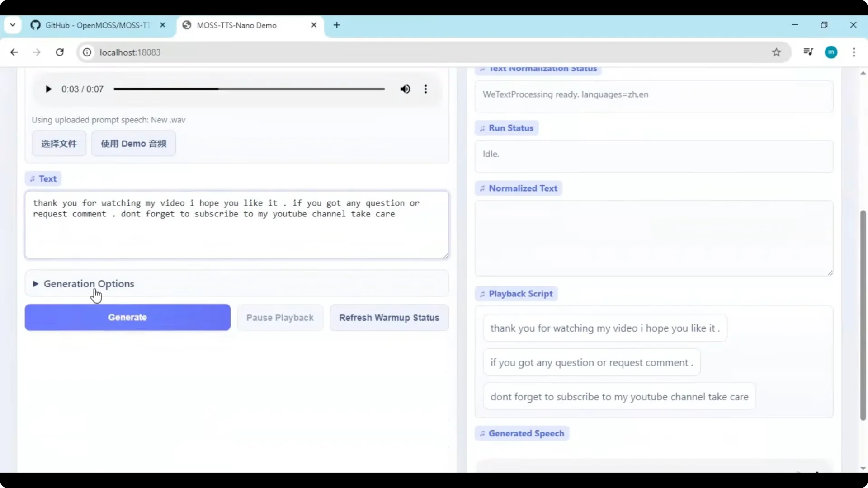This screenshot has width=868, height=488.
Task: Seek along the audio progress bar
Action: 249,89
